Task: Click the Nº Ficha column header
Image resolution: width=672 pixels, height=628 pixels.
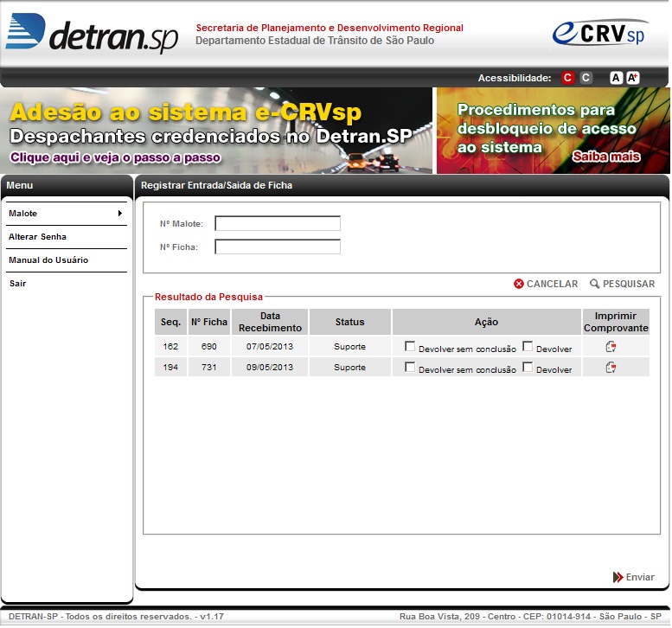Action: (x=209, y=322)
